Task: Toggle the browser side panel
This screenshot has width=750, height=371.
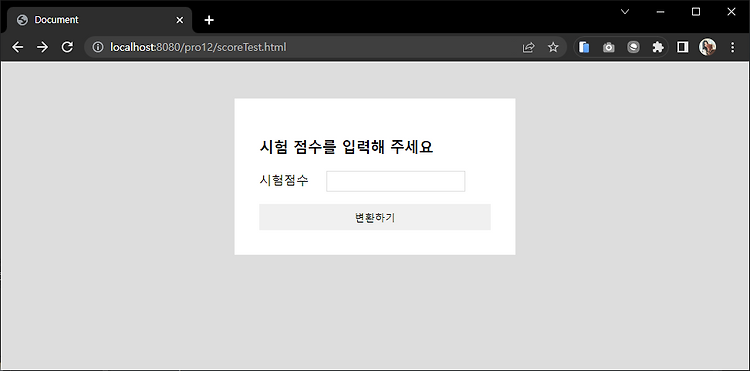Action: (x=683, y=47)
